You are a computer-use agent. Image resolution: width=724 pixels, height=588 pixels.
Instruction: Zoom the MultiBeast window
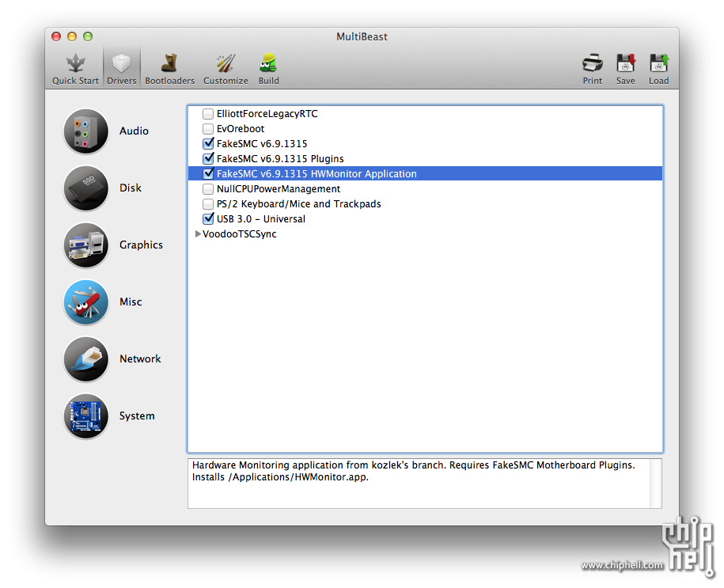(x=88, y=36)
